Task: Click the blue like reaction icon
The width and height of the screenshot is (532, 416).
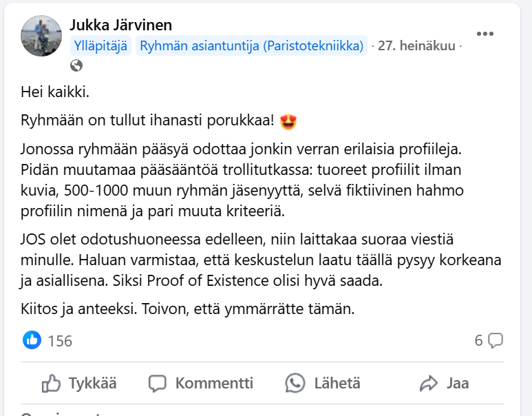Action: [32, 340]
